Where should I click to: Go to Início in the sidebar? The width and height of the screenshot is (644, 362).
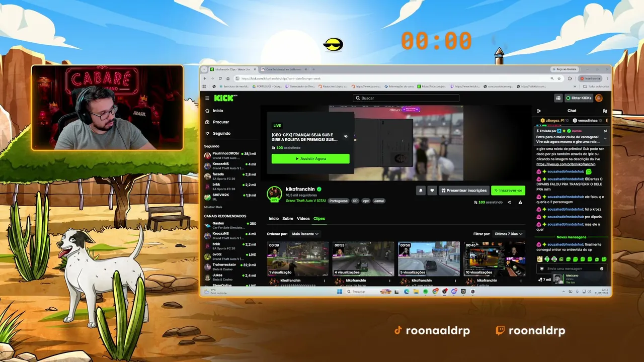click(218, 111)
